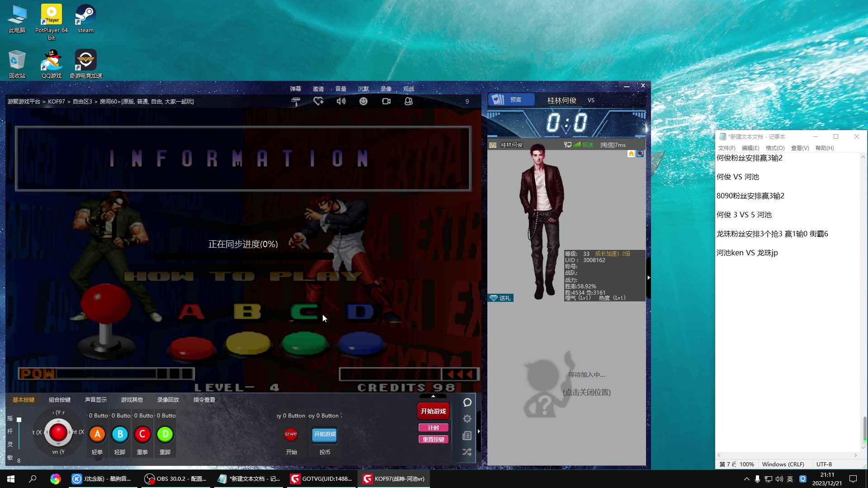Expand arrow on right edge of player panel

(649, 277)
